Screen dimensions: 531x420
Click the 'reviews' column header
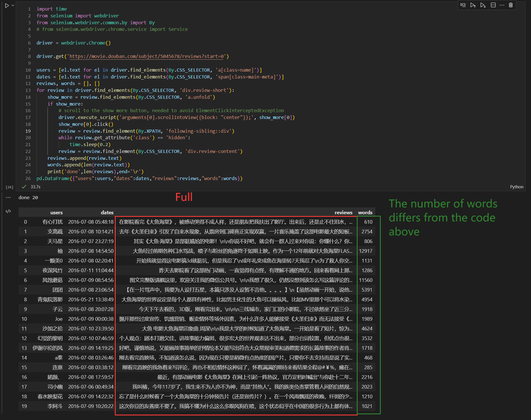coord(343,213)
